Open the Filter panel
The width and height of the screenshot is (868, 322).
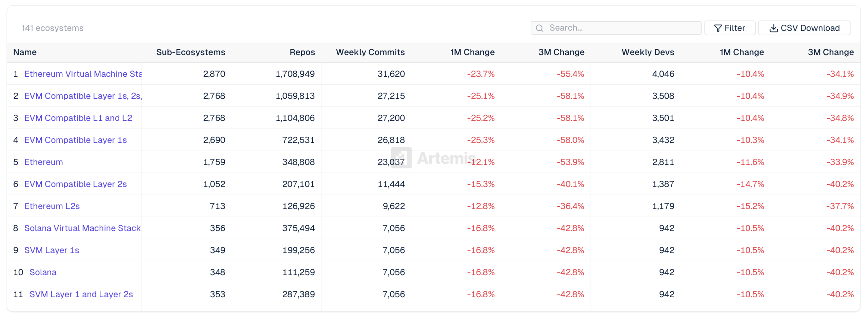coord(730,28)
